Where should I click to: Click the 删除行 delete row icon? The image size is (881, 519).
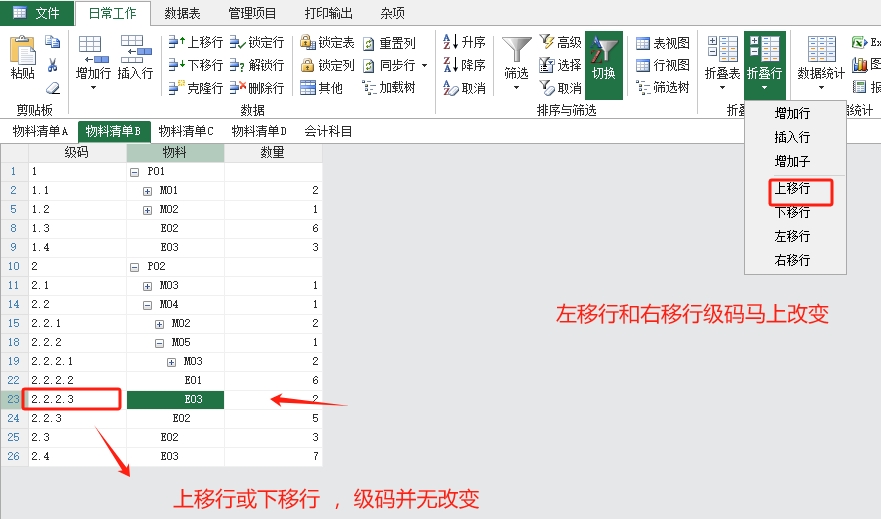(238, 88)
